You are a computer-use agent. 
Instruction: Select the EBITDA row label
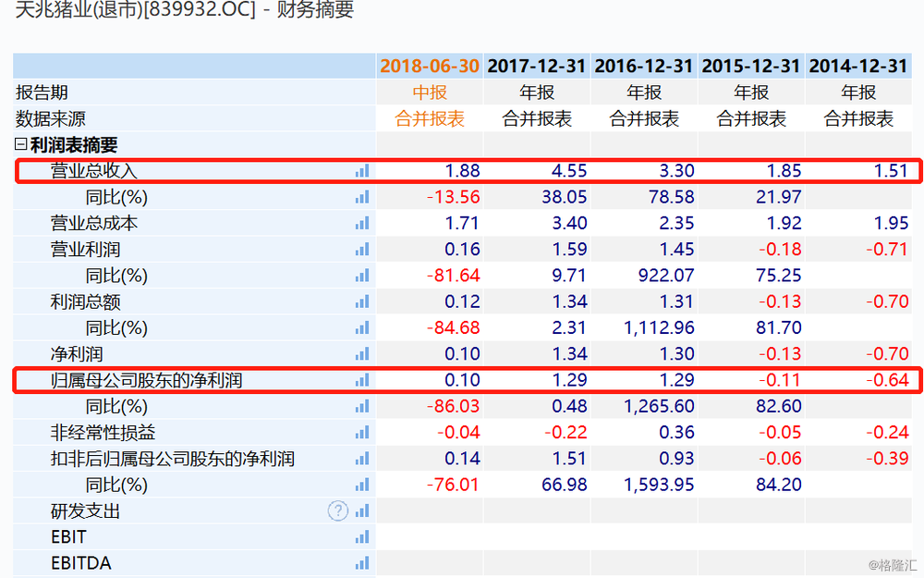point(80,563)
